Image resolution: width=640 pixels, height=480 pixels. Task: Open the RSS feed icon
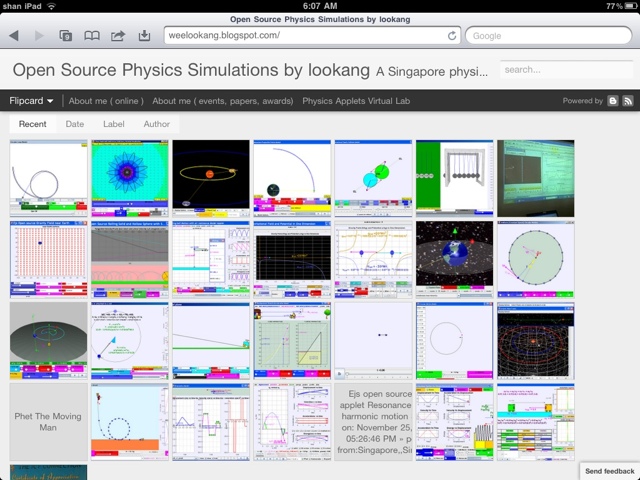(628, 101)
